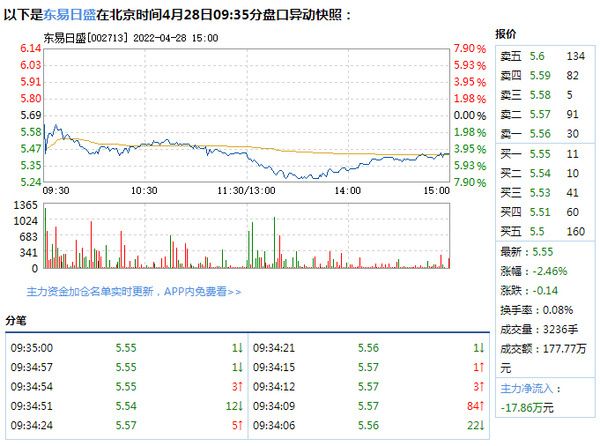This screenshot has width=600, height=446.
Task: Click the 14:00 marker on chart time axis
Action: coord(348,190)
